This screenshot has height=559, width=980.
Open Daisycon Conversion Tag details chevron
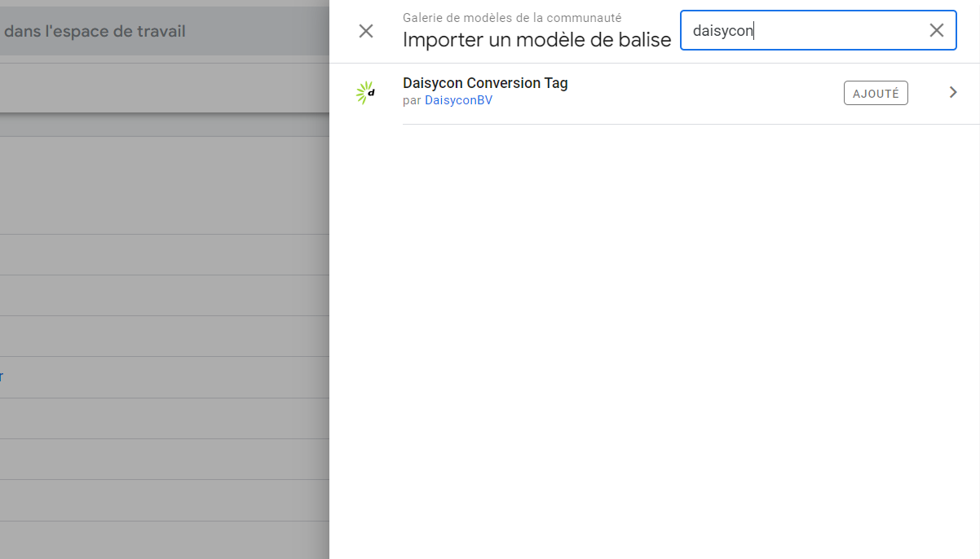tap(953, 93)
